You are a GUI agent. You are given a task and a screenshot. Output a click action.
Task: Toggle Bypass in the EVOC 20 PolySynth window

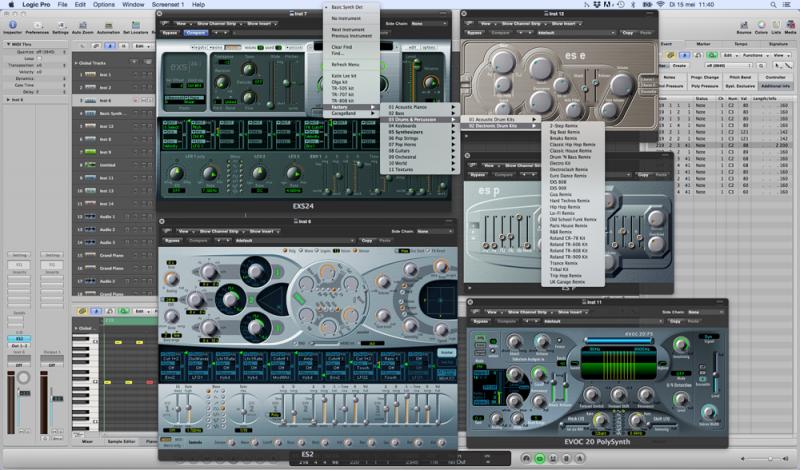point(481,321)
